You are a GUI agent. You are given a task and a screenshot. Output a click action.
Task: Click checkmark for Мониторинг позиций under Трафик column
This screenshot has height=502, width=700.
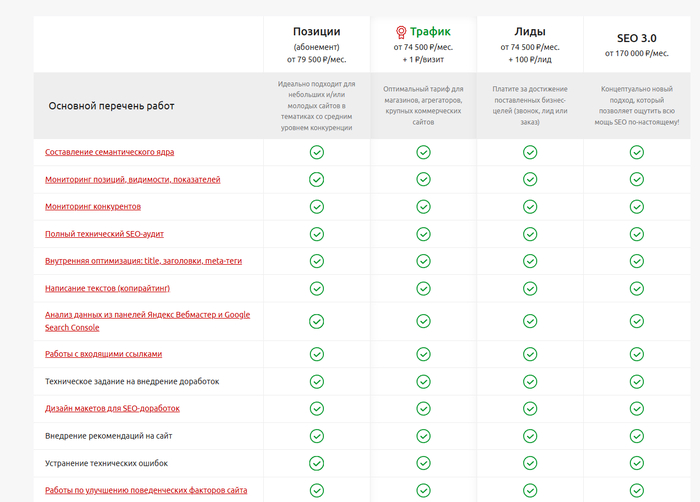[x=423, y=179]
